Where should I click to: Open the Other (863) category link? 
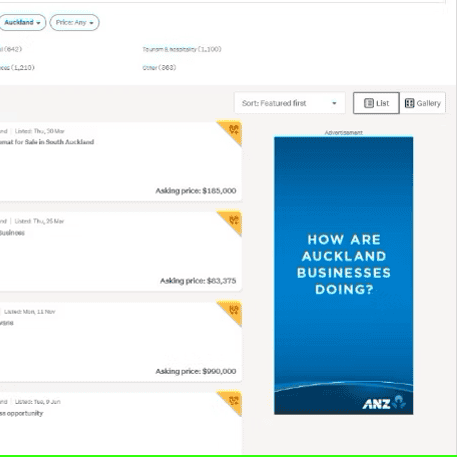click(159, 68)
